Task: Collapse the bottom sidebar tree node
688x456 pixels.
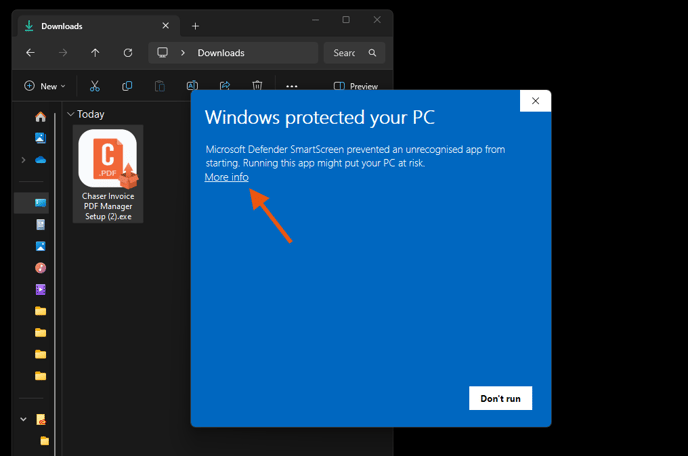Action: coord(23,419)
